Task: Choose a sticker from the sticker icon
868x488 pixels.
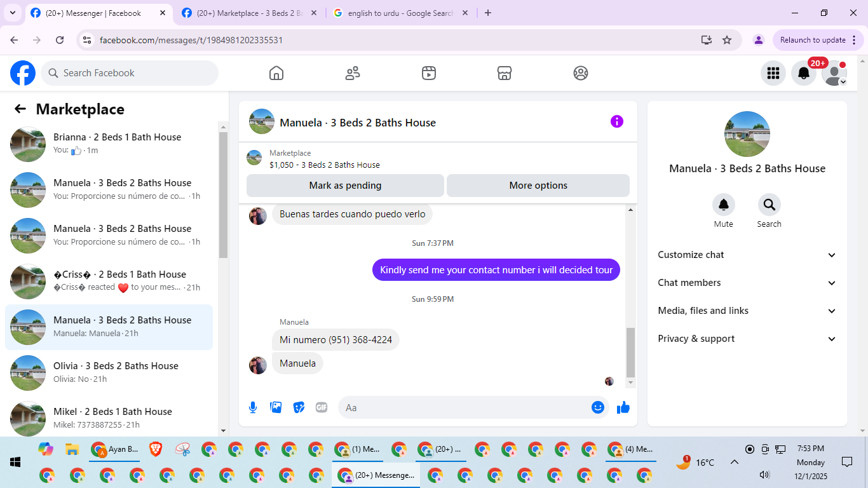Action: click(299, 407)
